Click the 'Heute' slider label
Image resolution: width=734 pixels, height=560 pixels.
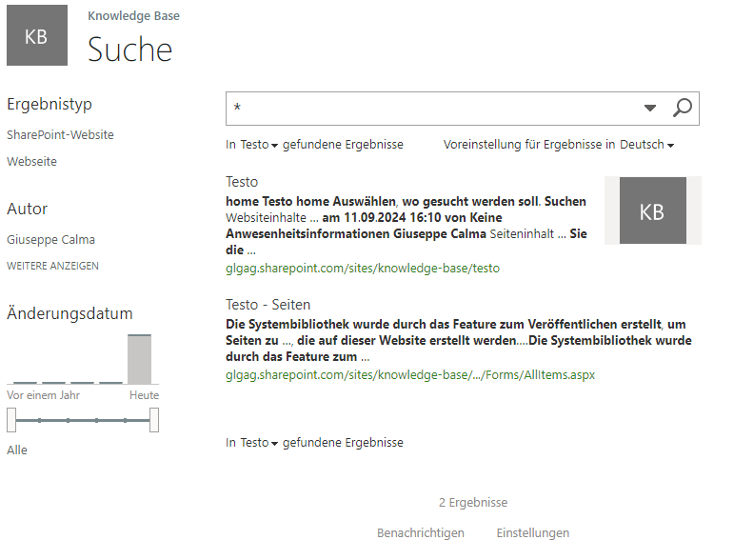[x=144, y=395]
